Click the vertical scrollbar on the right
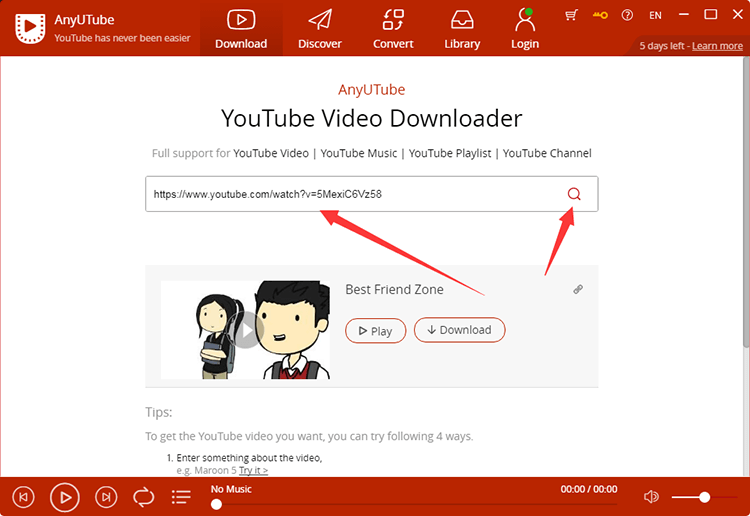 click(x=746, y=202)
